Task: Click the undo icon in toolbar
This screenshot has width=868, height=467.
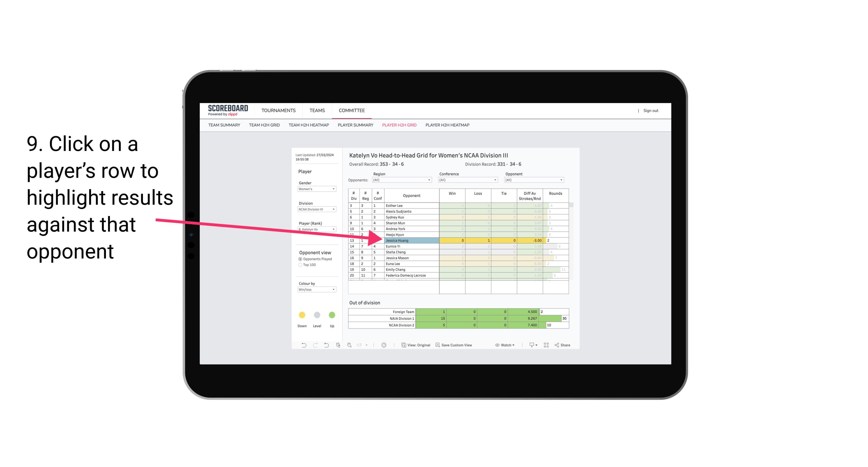Action: coord(300,346)
